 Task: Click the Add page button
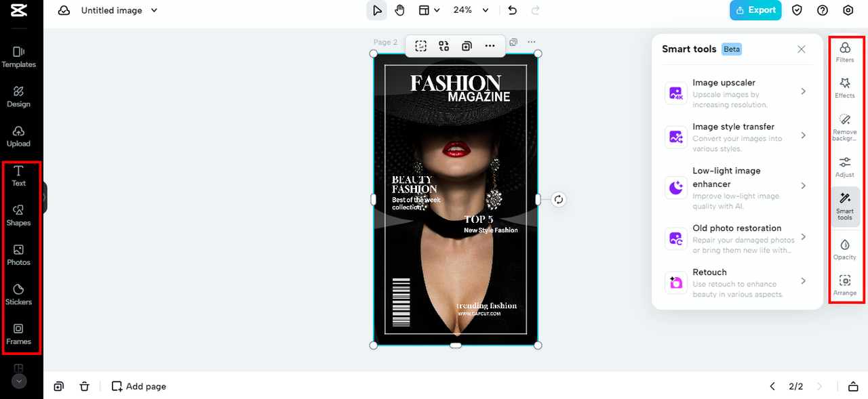pyautogui.click(x=139, y=386)
